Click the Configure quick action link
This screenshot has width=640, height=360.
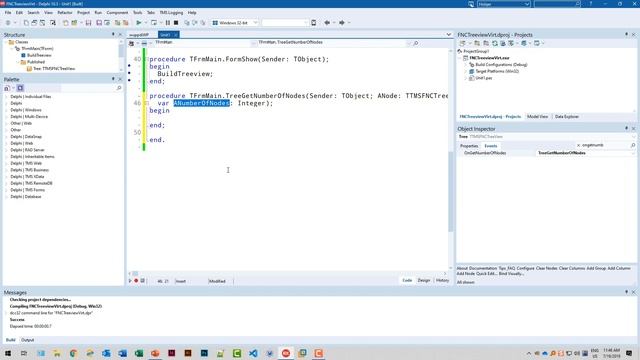tap(525, 269)
